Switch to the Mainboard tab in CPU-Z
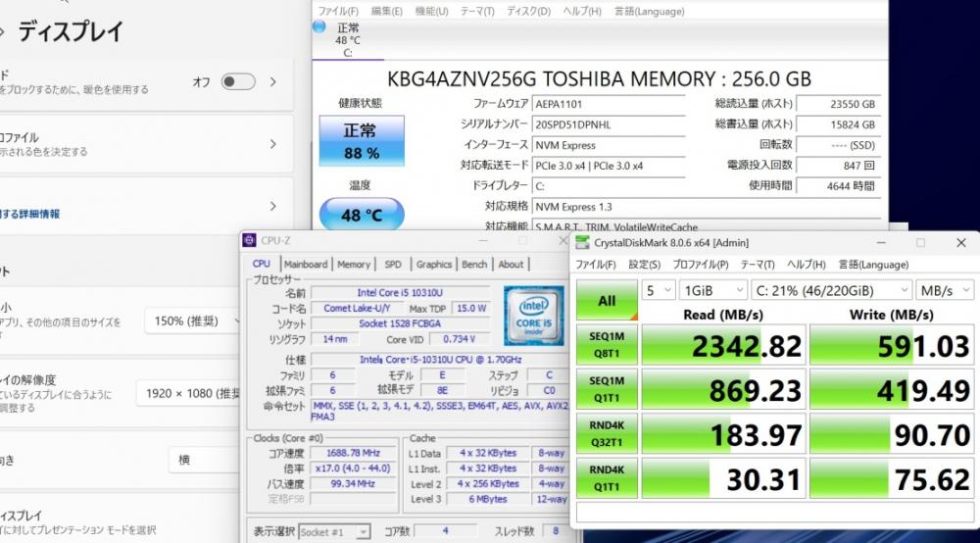The height and width of the screenshot is (543, 980). pos(306,265)
